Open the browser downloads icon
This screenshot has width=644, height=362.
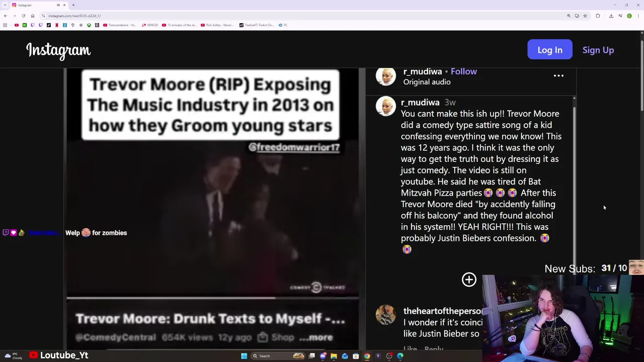coord(611,16)
